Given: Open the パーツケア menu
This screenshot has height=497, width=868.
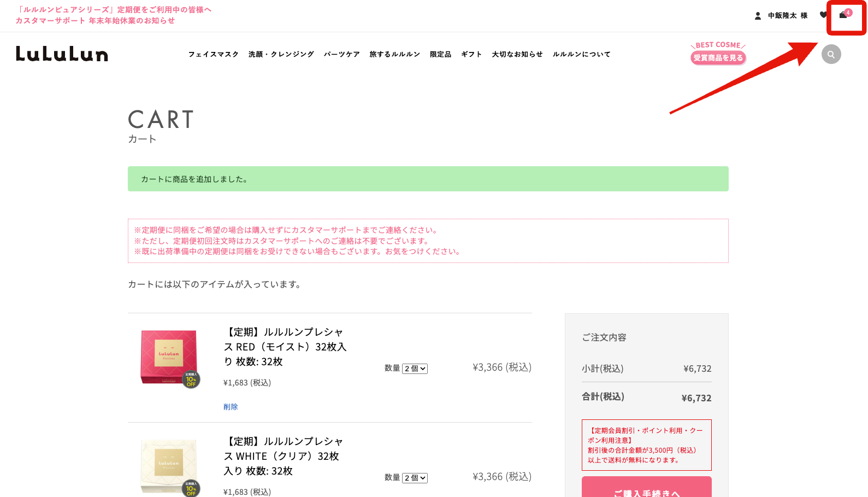Looking at the screenshot, I should click(342, 54).
